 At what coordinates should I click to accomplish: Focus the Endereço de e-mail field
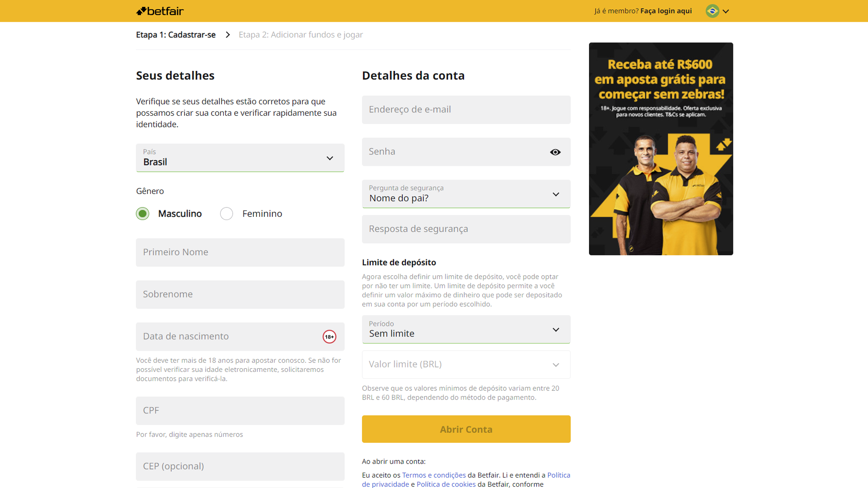[466, 109]
